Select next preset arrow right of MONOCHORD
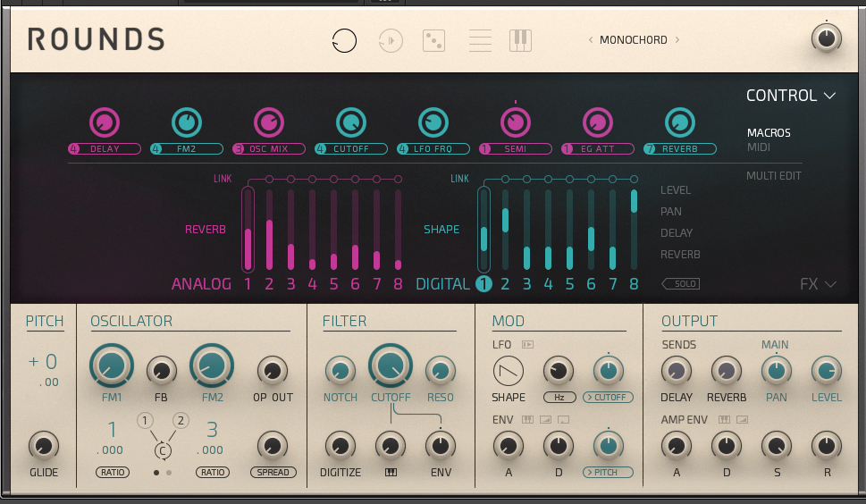Viewport: 866px width, 504px height. point(677,39)
